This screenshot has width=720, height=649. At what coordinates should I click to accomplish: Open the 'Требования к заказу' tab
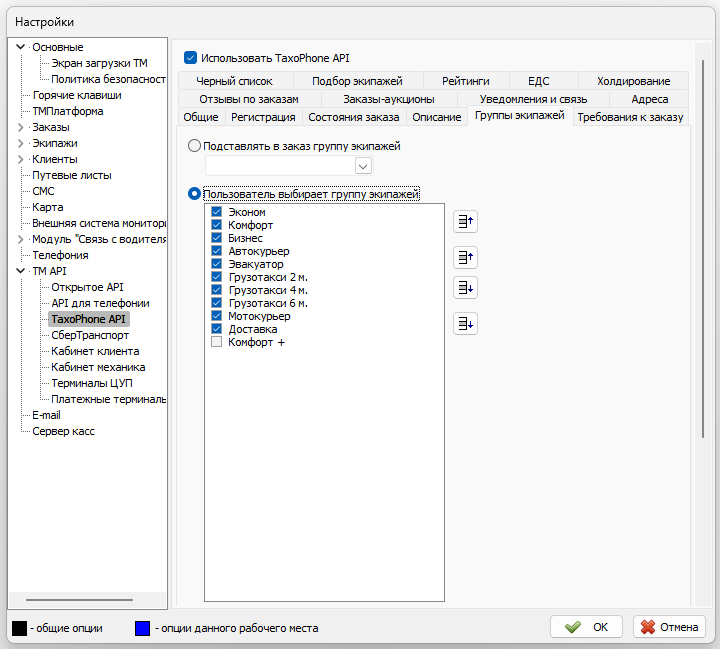click(x=630, y=117)
